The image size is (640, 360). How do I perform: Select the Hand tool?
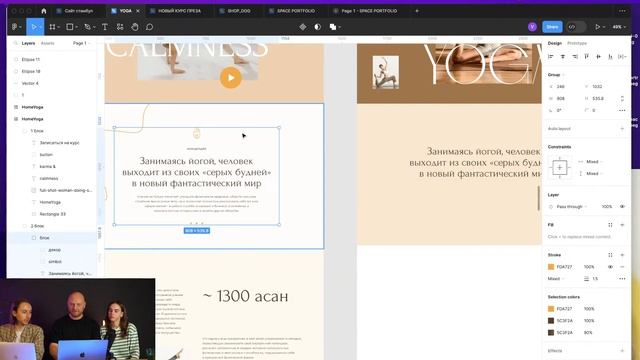click(135, 27)
